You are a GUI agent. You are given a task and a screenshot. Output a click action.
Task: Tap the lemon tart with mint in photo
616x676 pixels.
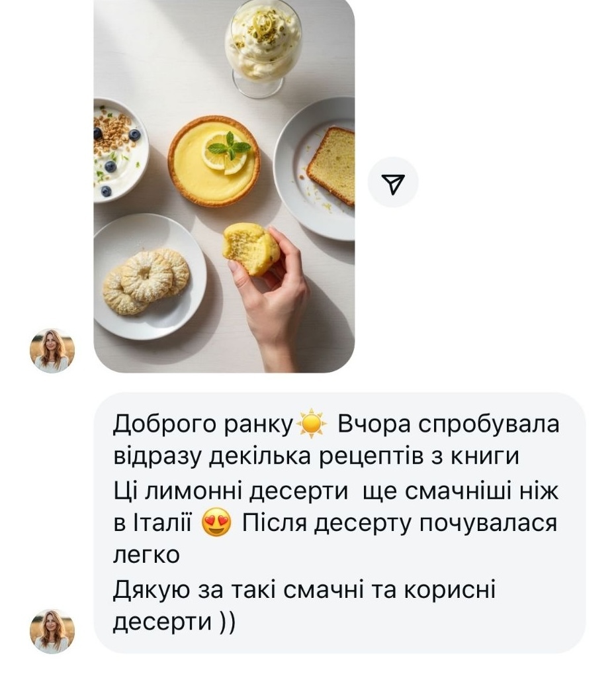pyautogui.click(x=214, y=160)
